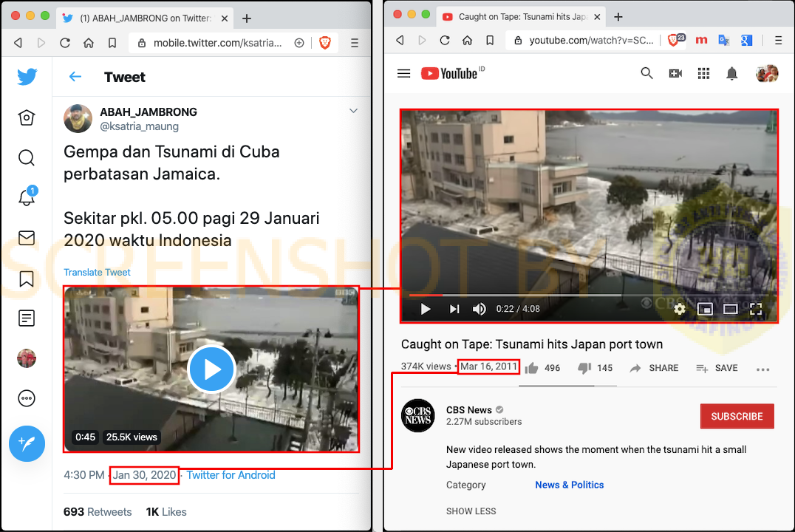Play the tweet's embedded tsunami video
795x532 pixels.
point(211,369)
